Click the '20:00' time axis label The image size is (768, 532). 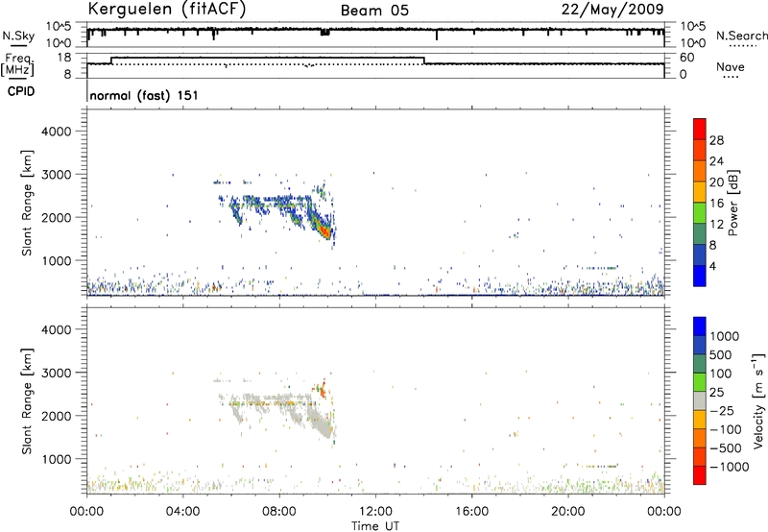[568, 512]
